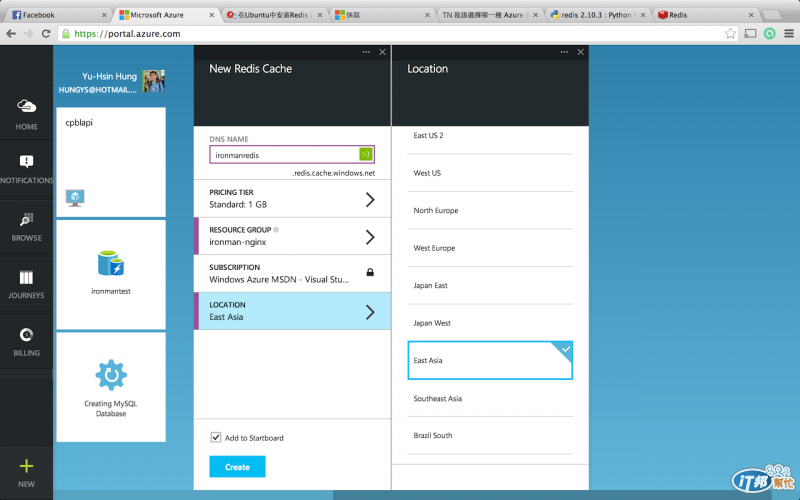This screenshot has height=500, width=800.
Task: Select West US location
Action: [490, 173]
